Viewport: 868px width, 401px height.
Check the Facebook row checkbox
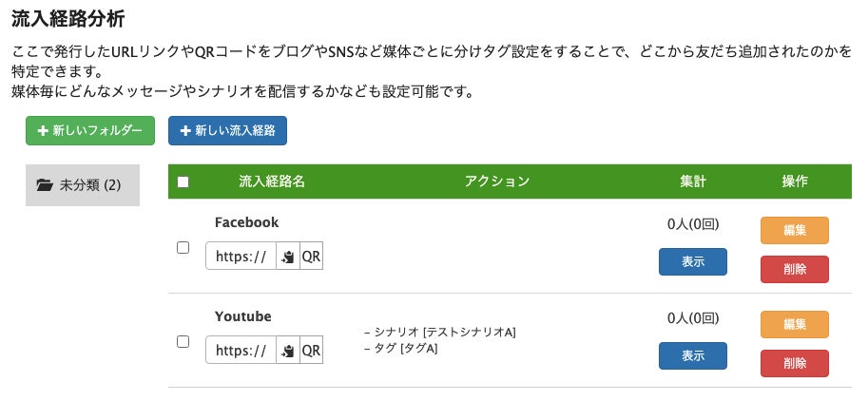(183, 248)
